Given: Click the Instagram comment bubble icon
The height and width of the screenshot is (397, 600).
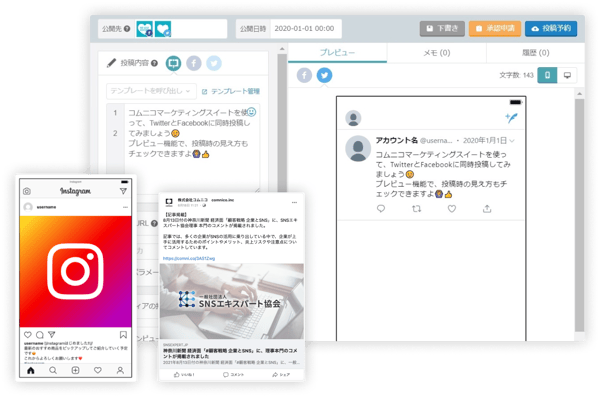Looking at the screenshot, I should (x=39, y=335).
